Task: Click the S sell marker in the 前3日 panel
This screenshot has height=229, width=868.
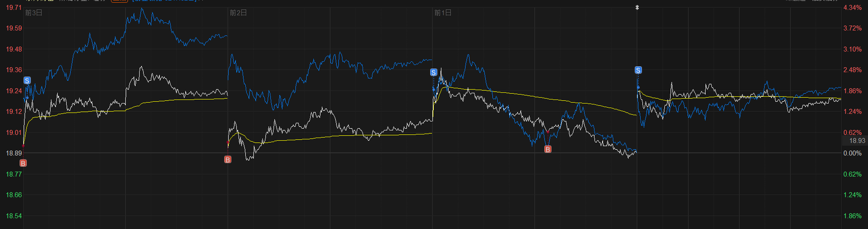Action: tap(27, 81)
